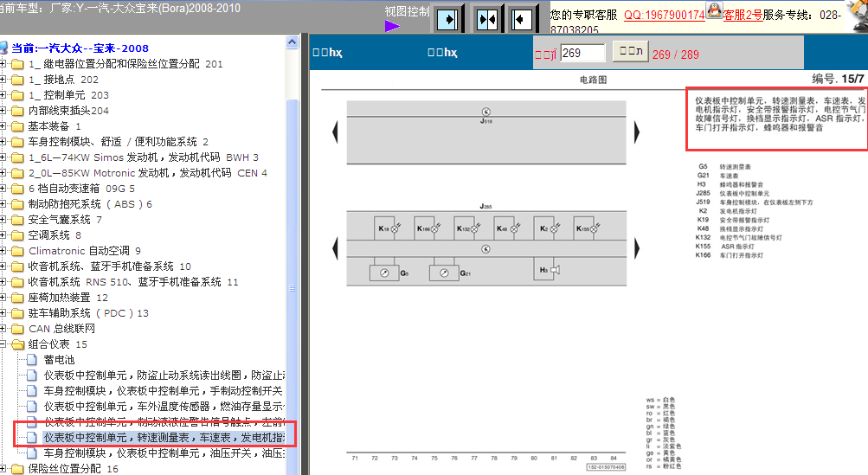Click the center-split view control icon
The width and height of the screenshot is (868, 475).
click(487, 19)
